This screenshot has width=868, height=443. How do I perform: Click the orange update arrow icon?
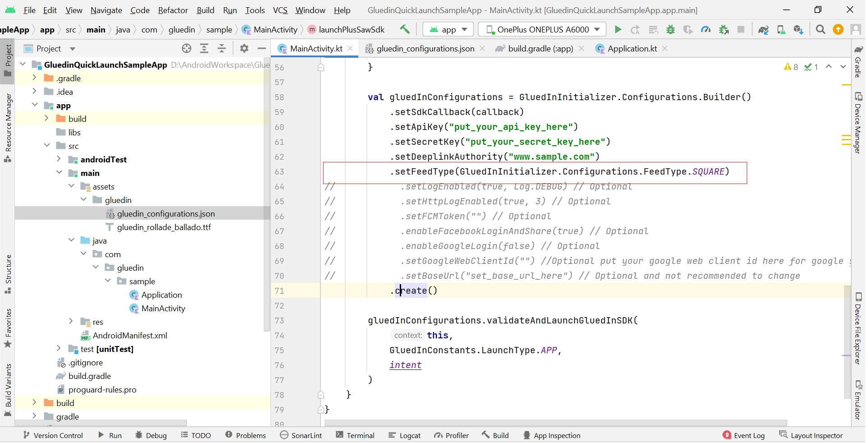click(838, 30)
